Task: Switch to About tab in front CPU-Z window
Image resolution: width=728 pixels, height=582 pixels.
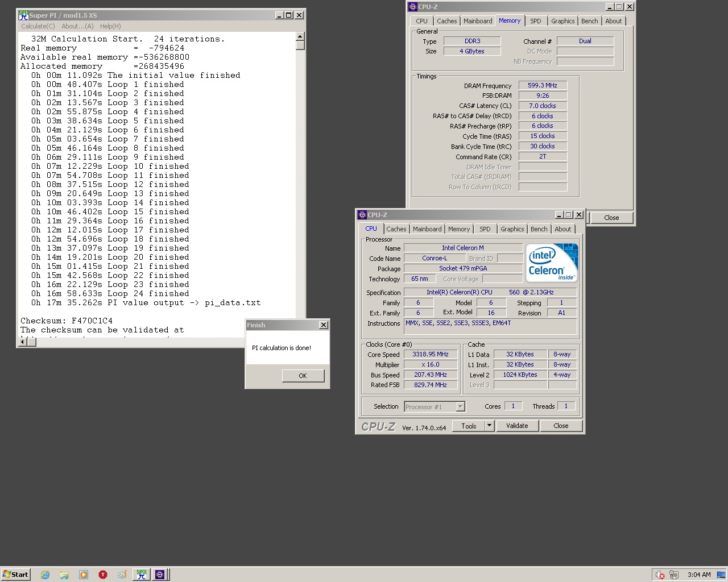Action: 563,229
